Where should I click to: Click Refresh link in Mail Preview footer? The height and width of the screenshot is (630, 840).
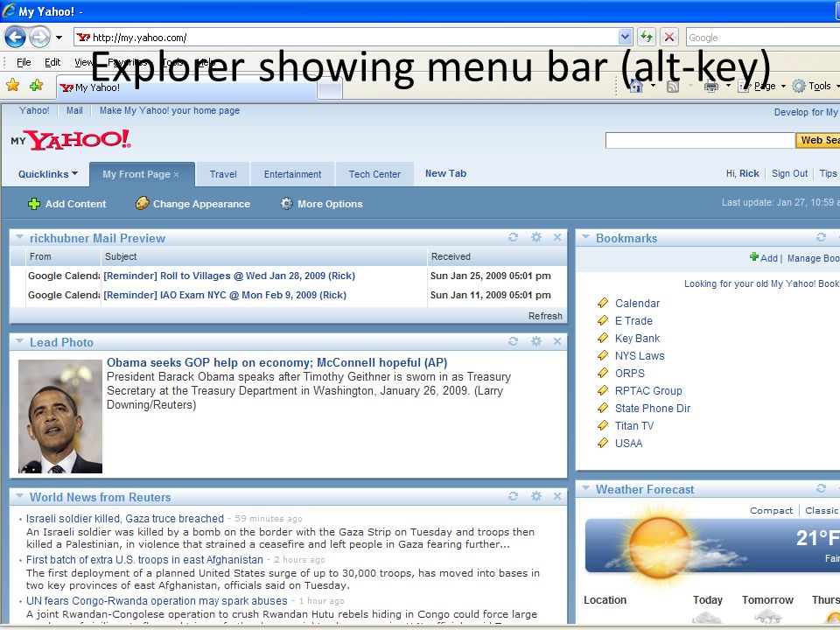[545, 316]
